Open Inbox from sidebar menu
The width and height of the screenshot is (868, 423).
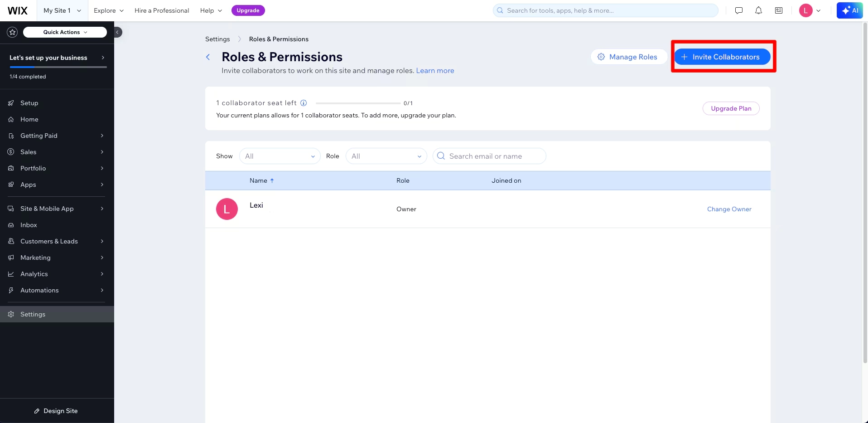(29, 225)
